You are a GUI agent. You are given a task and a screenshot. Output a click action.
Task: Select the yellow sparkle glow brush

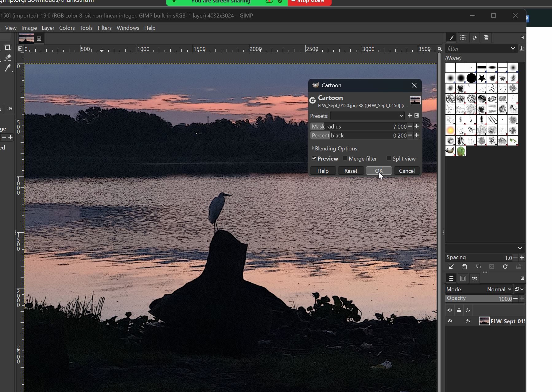[450, 130]
